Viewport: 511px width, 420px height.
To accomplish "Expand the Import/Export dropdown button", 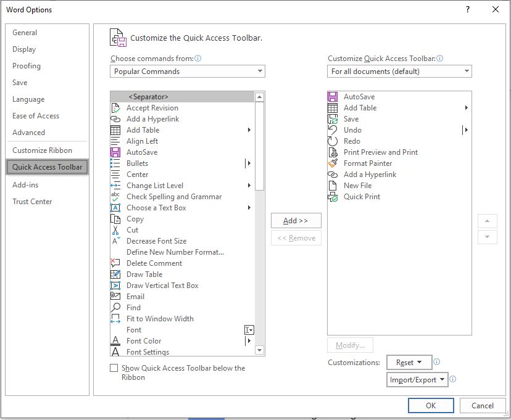I will coord(417,380).
